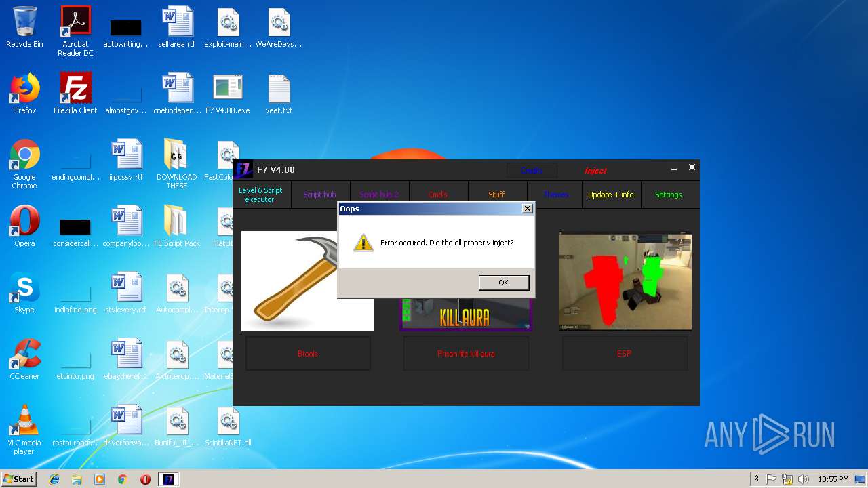Open the Stuff tab
The image size is (868, 488).
tap(496, 195)
